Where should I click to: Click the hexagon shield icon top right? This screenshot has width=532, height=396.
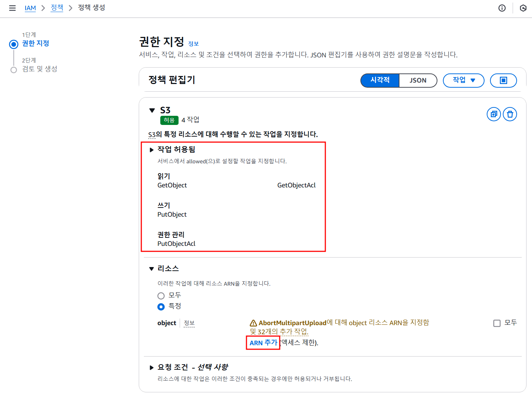(x=523, y=8)
